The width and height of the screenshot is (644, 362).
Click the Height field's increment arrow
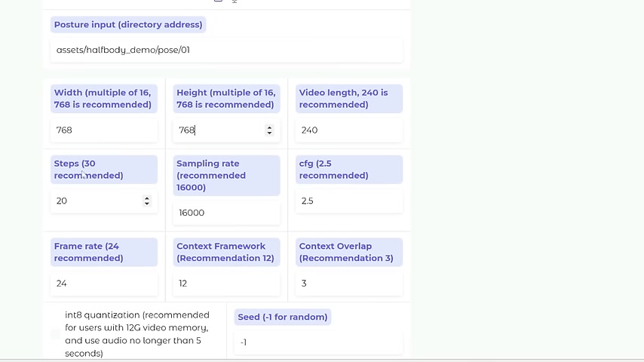point(269,127)
